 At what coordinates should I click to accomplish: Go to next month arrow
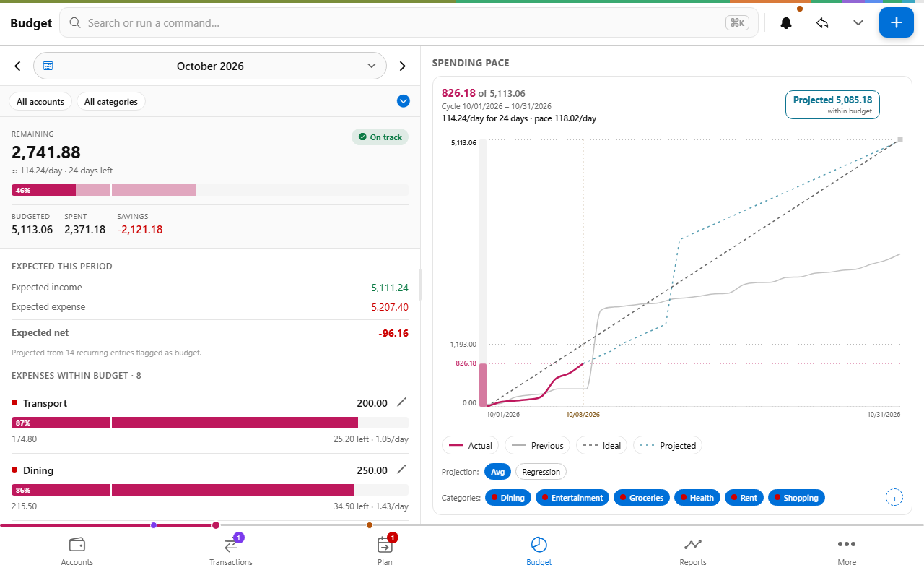pyautogui.click(x=403, y=66)
